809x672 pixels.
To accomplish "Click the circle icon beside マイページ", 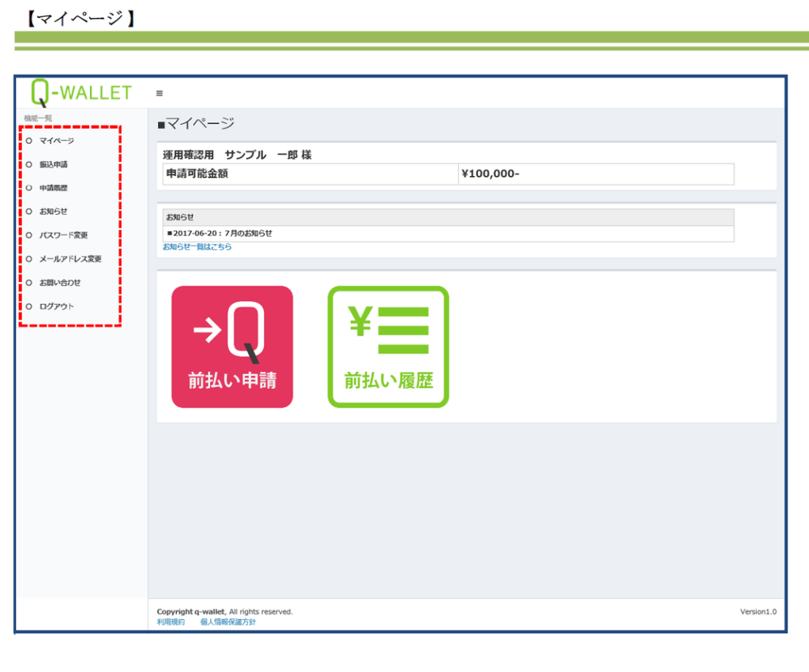I will coord(29,141).
